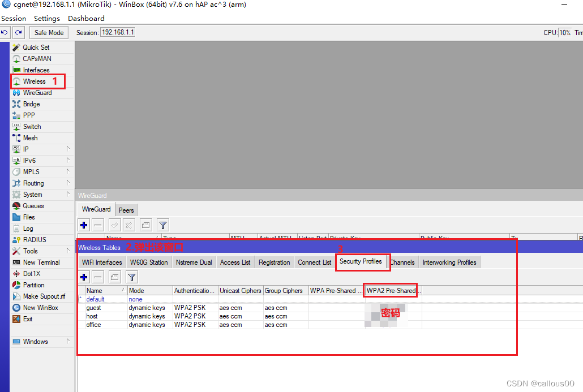Open the CAPsMAN section
The image size is (583, 392).
click(x=34, y=58)
